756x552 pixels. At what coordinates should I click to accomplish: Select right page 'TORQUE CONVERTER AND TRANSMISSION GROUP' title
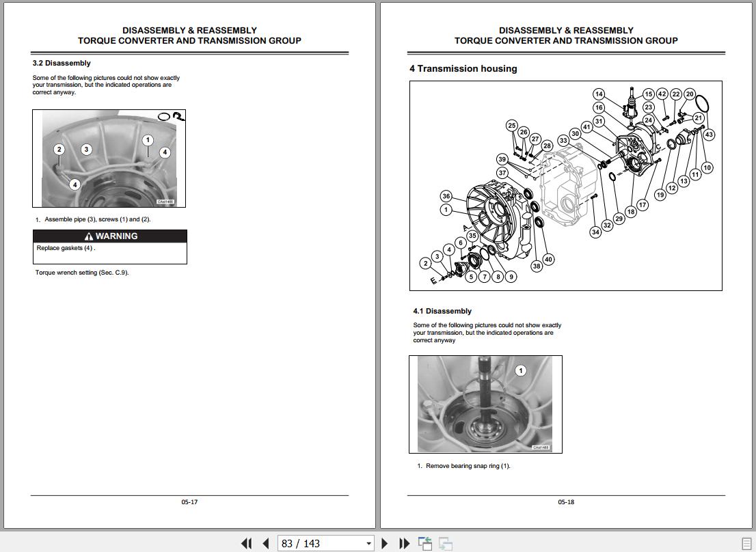pyautogui.click(x=566, y=41)
